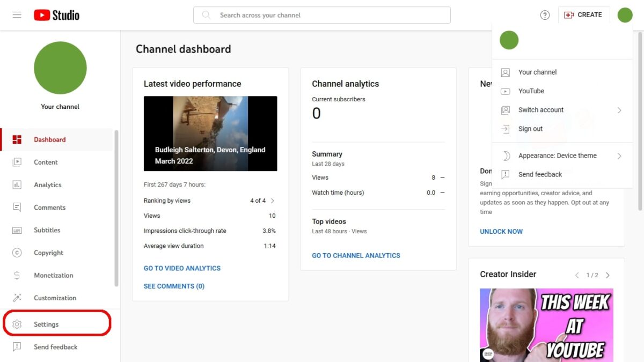Open Customization via its magic wand icon
Viewport: 644px width, 362px height.
coord(17,298)
